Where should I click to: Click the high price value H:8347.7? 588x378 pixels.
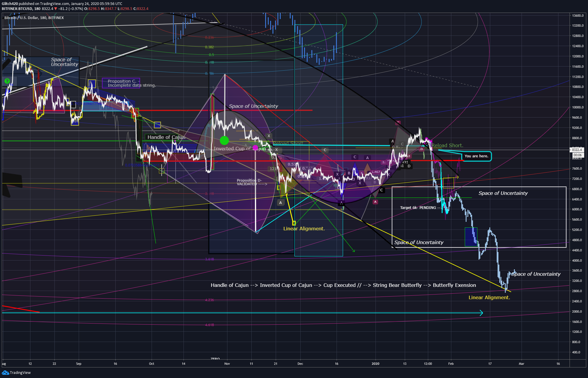[x=109, y=9]
